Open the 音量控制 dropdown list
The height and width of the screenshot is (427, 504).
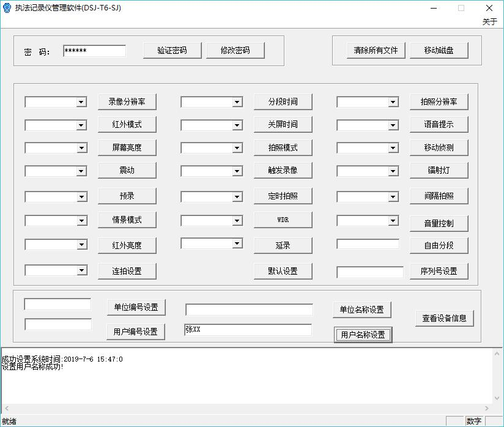393,221
